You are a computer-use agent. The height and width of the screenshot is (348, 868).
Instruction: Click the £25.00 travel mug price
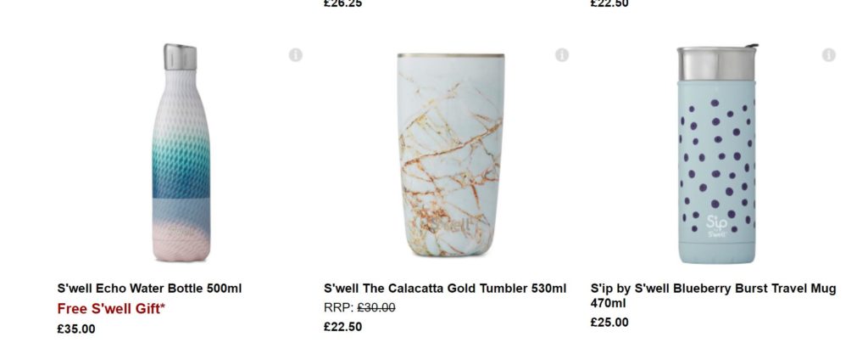[x=609, y=322]
